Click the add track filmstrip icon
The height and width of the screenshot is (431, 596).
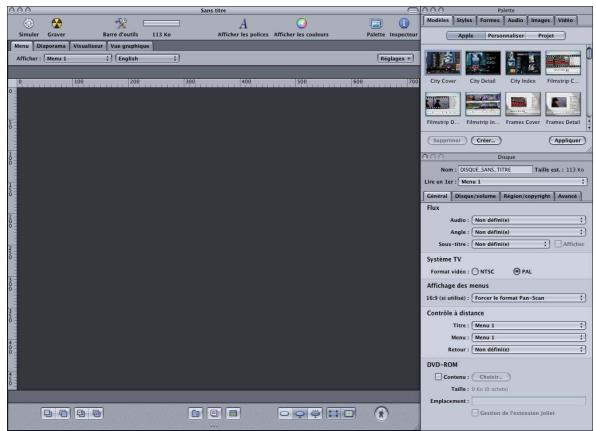pos(233,413)
